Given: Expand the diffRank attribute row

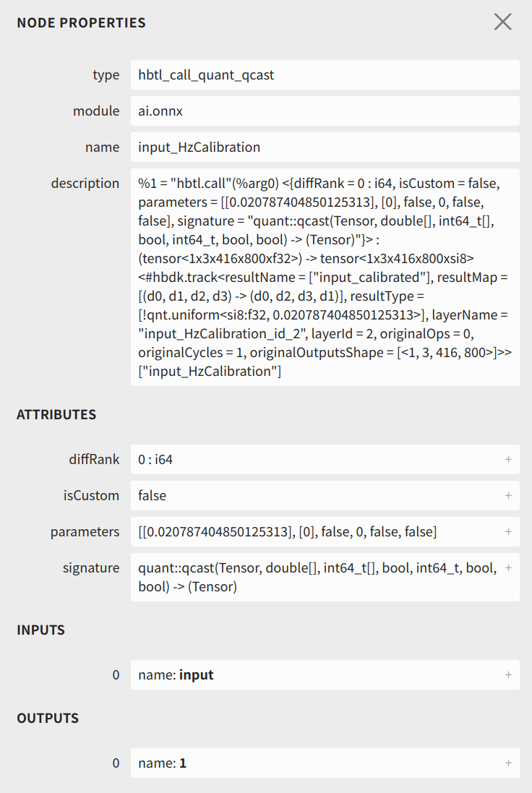Looking at the screenshot, I should [508, 460].
